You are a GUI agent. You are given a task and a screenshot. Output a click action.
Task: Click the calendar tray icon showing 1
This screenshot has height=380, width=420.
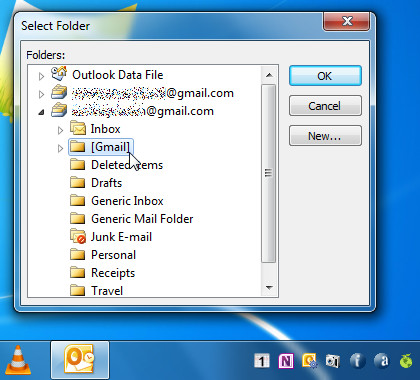point(262,361)
